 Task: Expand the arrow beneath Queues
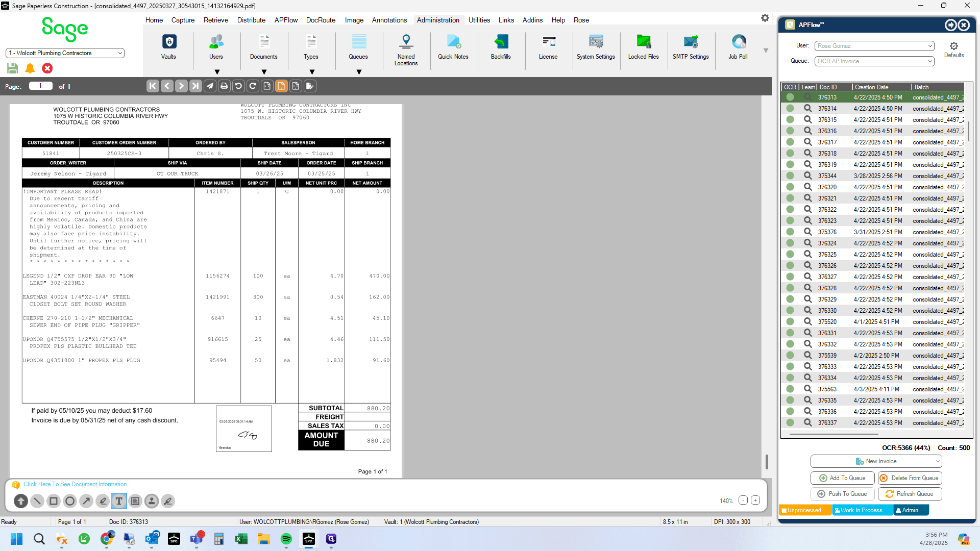click(359, 72)
